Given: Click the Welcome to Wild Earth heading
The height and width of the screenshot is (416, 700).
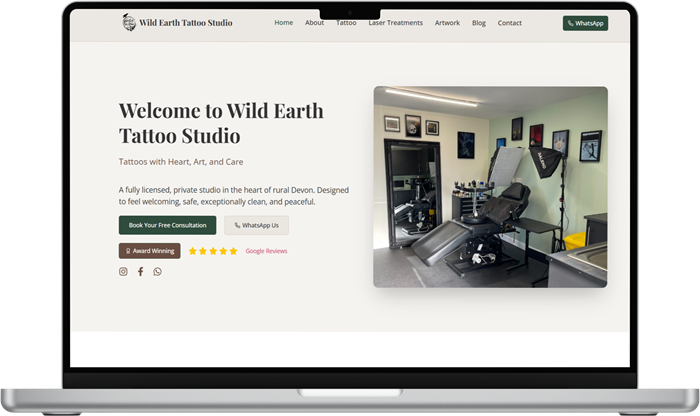Looking at the screenshot, I should point(221,123).
